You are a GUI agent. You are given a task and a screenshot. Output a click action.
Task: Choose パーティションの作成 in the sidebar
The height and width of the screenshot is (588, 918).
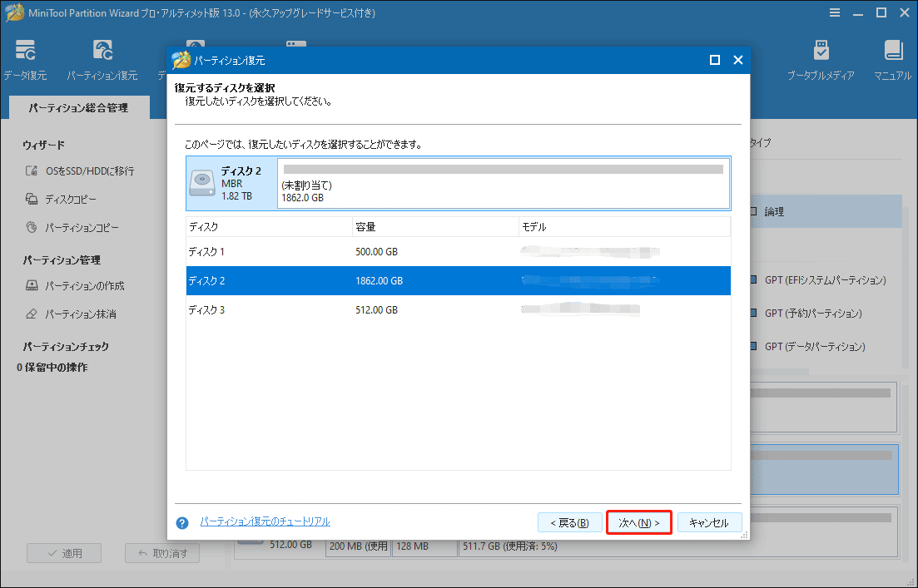pyautogui.click(x=75, y=285)
